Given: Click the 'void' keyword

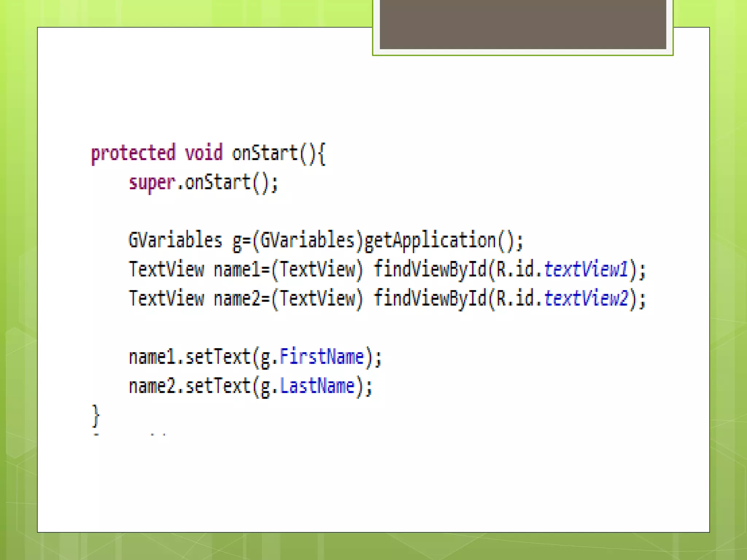Looking at the screenshot, I should [203, 153].
